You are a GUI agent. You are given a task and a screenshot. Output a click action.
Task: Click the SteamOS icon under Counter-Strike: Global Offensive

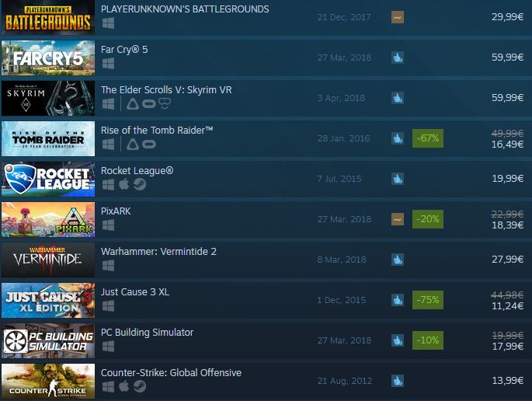[x=140, y=386]
